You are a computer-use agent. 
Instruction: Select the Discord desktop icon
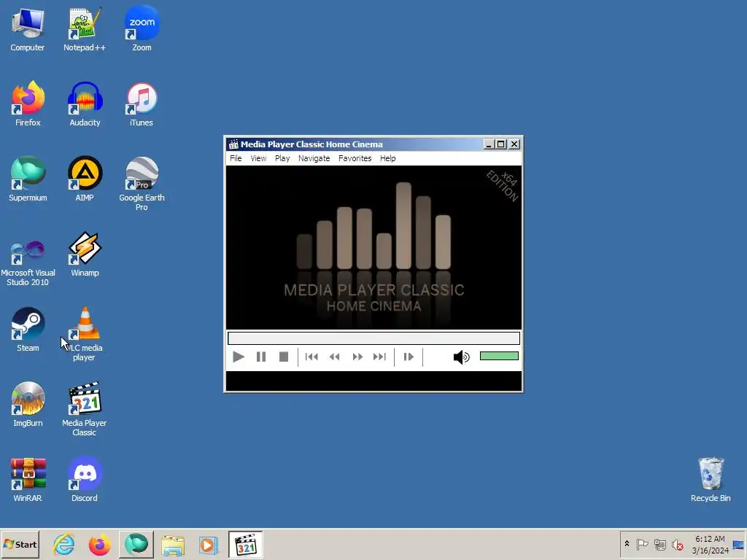click(85, 480)
